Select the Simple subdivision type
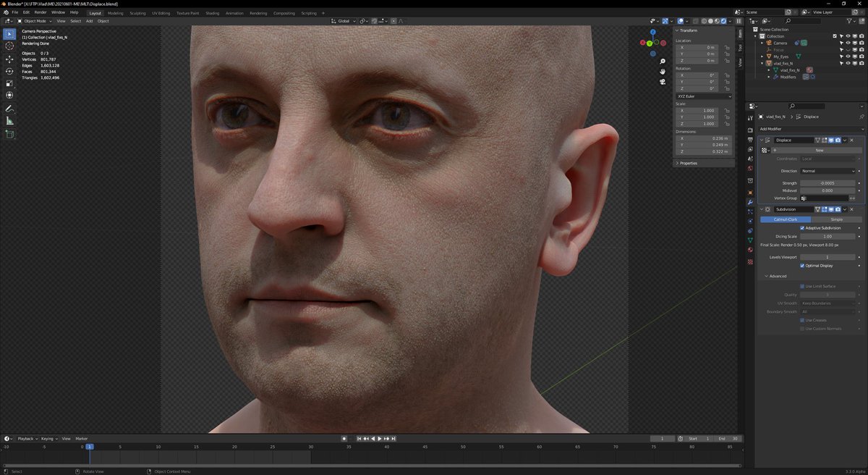 point(836,219)
